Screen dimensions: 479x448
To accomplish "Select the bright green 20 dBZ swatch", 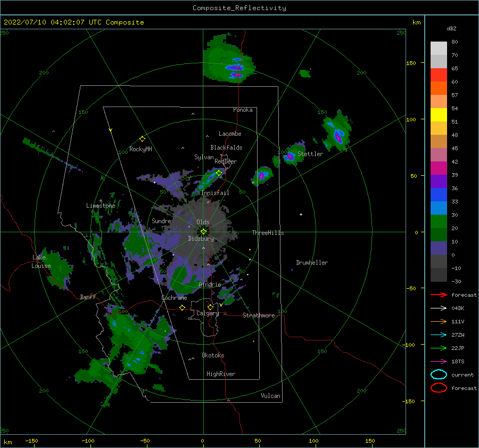I will (439, 222).
